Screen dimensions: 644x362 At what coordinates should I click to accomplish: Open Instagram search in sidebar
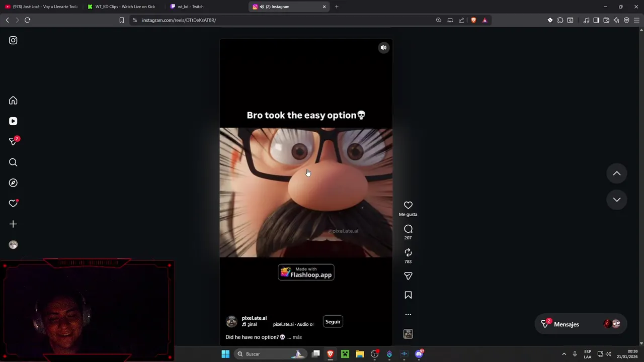click(13, 162)
